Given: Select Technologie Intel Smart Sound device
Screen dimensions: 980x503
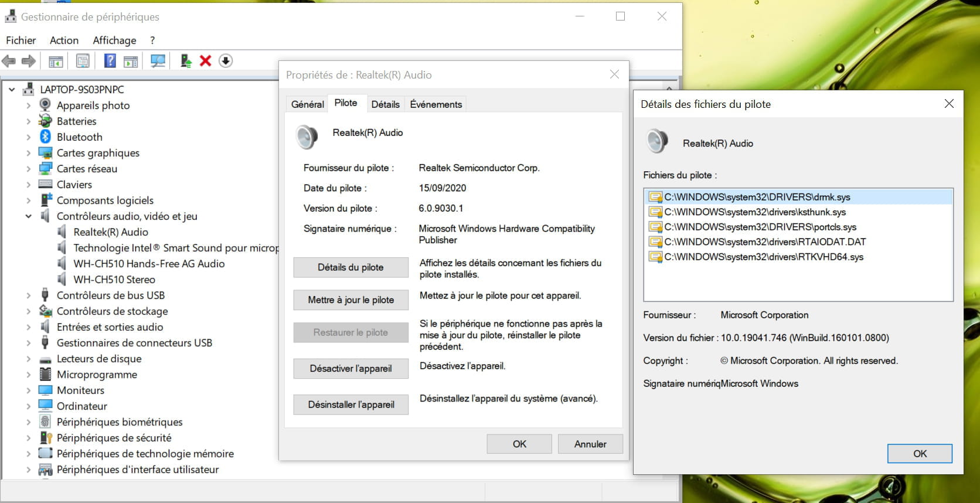Looking at the screenshot, I should 176,248.
